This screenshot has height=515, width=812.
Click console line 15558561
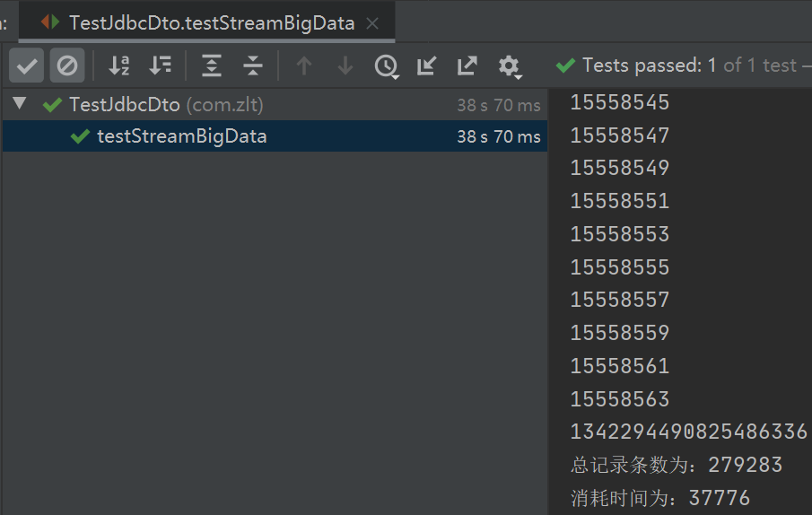pyautogui.click(x=620, y=366)
